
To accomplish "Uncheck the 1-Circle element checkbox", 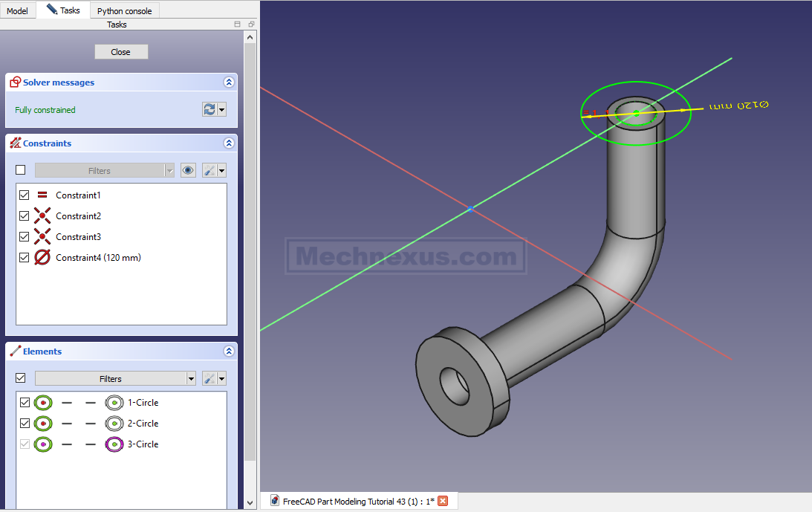I will coord(25,402).
